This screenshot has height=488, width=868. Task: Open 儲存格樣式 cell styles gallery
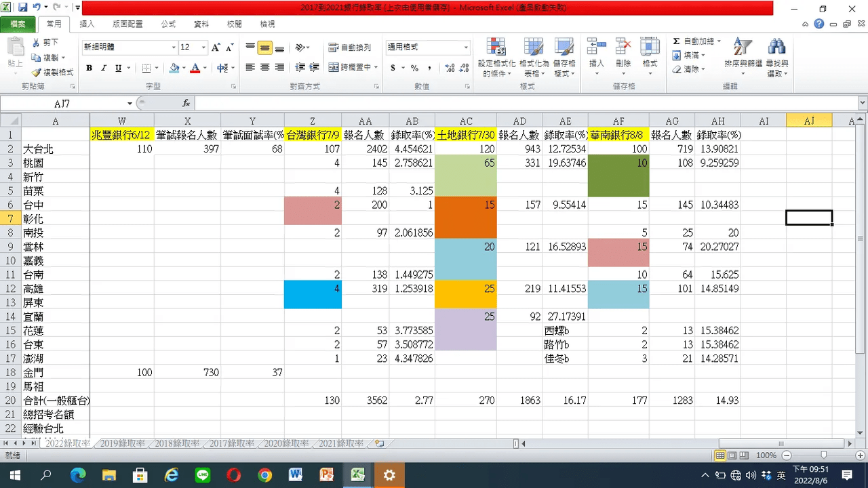(x=564, y=57)
